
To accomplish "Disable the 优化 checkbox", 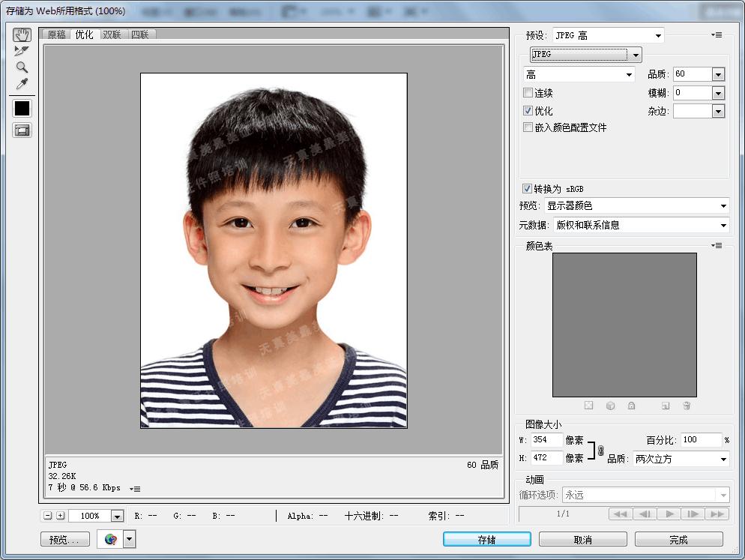I will point(528,109).
